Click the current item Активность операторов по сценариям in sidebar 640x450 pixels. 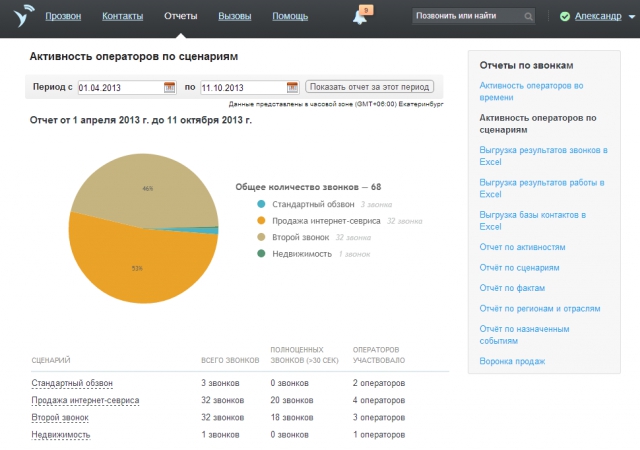point(538,124)
